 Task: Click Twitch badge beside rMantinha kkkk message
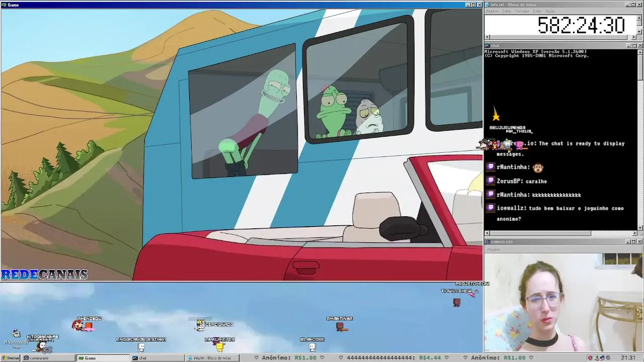click(491, 194)
